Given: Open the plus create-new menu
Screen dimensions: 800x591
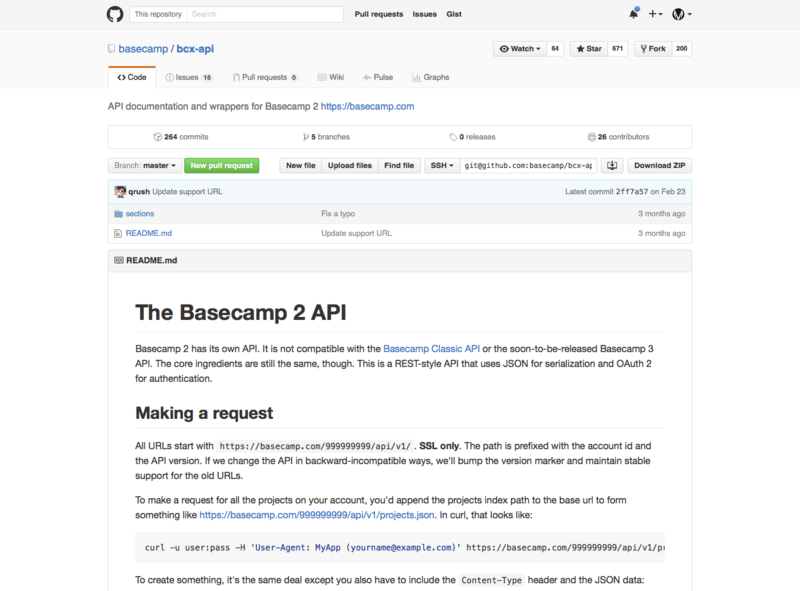Looking at the screenshot, I should tap(655, 14).
